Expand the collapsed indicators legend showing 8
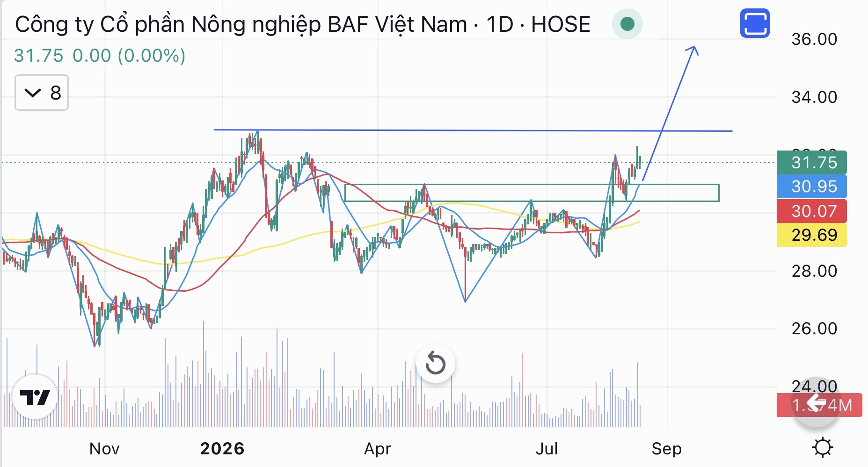 42,93
